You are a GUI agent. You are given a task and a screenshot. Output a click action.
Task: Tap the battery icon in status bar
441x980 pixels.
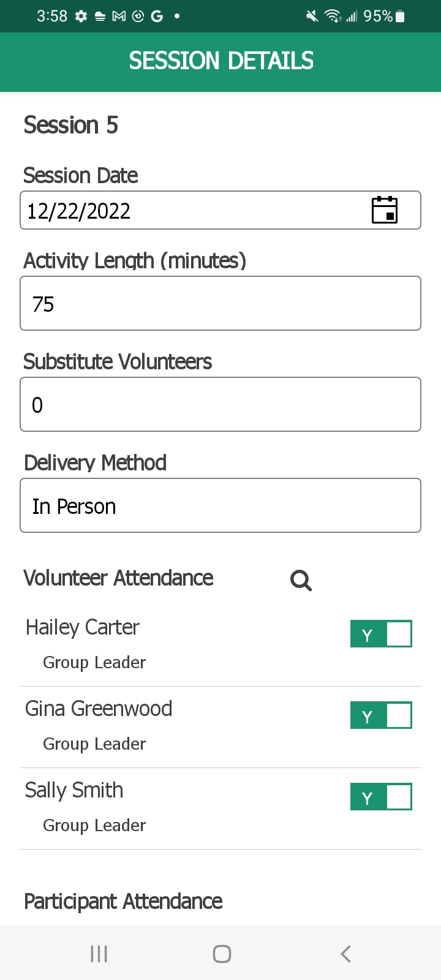(400, 17)
